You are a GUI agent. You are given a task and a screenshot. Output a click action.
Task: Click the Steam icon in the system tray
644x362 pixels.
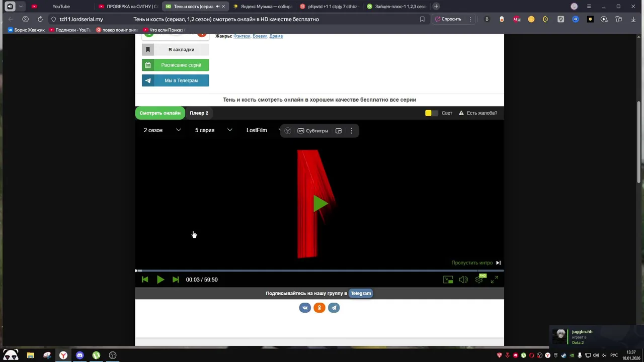pos(563,355)
